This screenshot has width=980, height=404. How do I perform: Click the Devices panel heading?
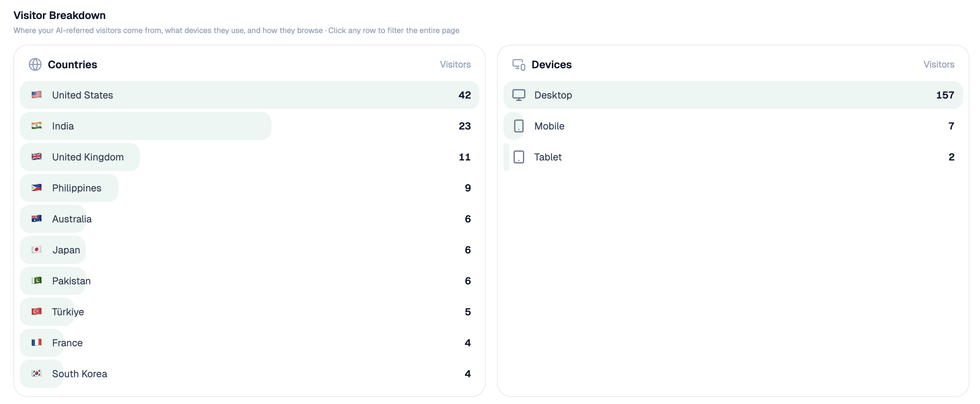tap(551, 65)
